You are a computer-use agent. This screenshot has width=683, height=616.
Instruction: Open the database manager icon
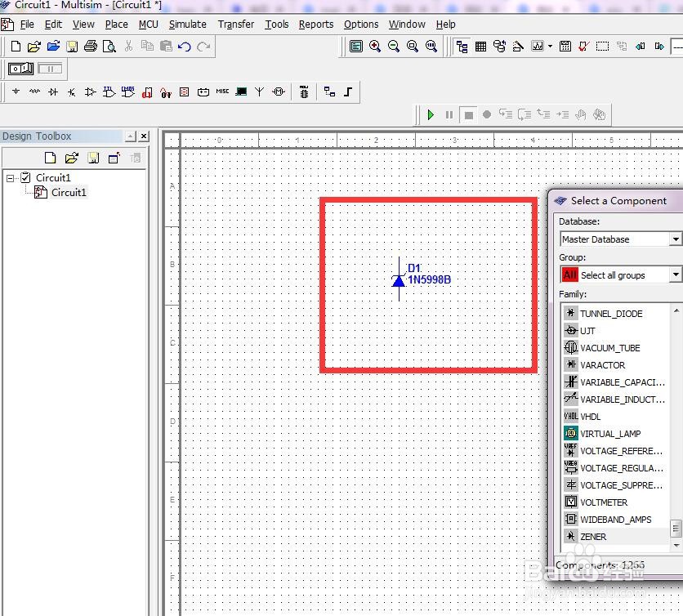click(499, 47)
